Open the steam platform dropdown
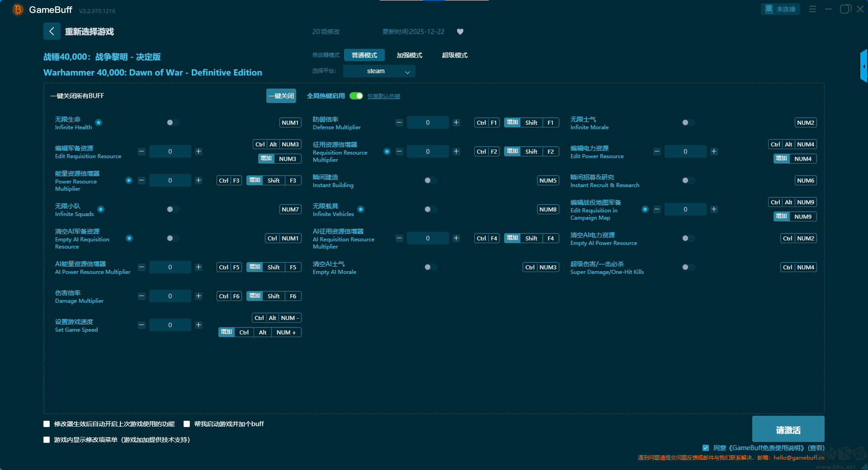 coord(379,71)
